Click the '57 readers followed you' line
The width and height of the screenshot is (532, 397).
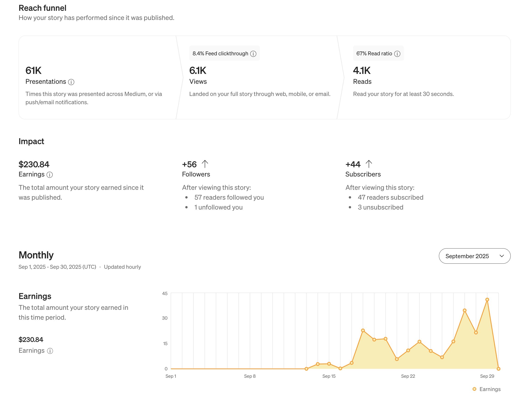point(229,197)
